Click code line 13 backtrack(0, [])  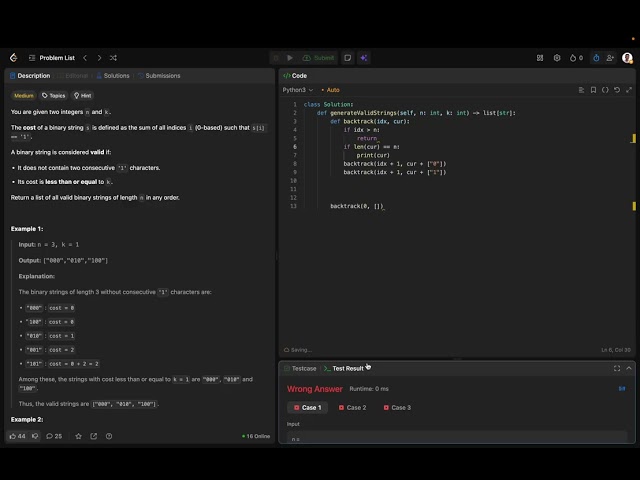pyautogui.click(x=357, y=206)
